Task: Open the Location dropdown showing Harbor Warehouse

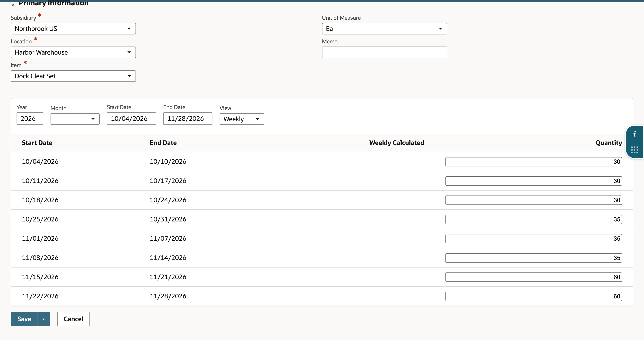Action: pos(73,52)
